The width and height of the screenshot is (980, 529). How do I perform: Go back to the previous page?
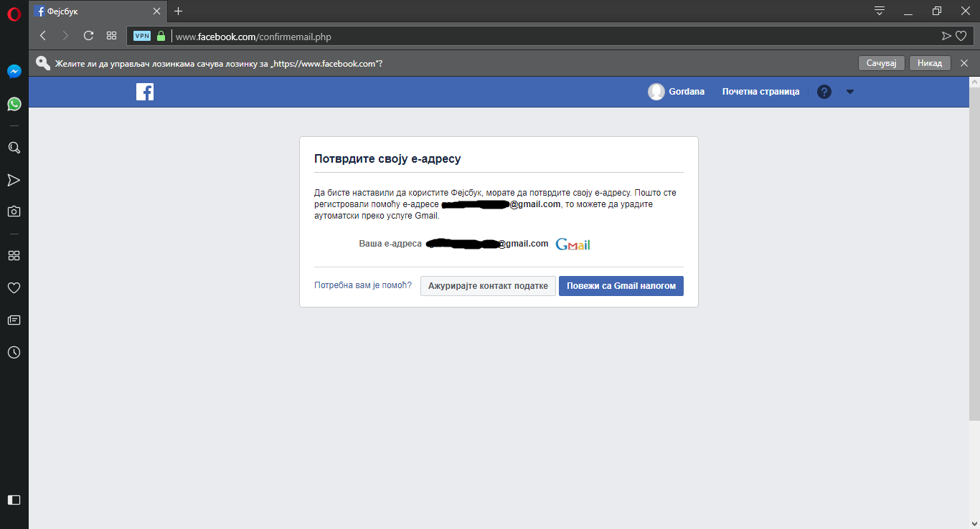click(43, 36)
